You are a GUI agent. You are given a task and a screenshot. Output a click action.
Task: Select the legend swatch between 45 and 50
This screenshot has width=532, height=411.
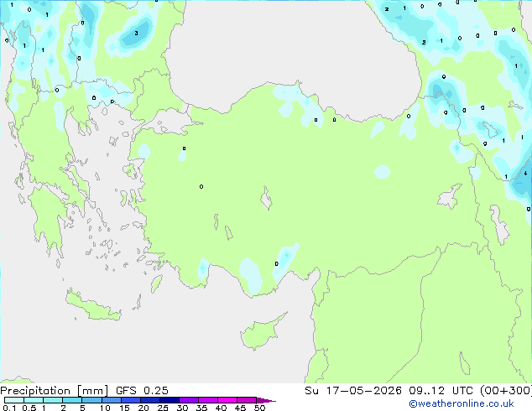pyautogui.click(x=247, y=400)
